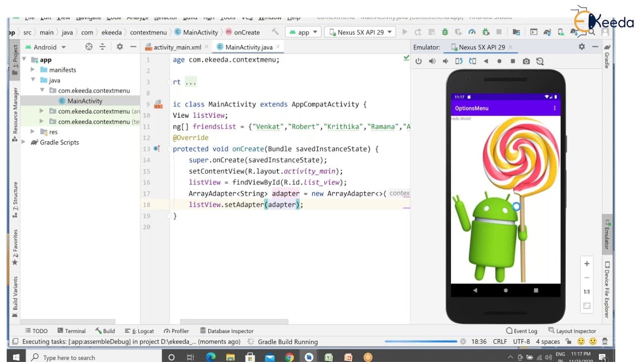The height and width of the screenshot is (362, 644).
Task: Zoom in the emulator with plus button
Action: (x=587, y=263)
